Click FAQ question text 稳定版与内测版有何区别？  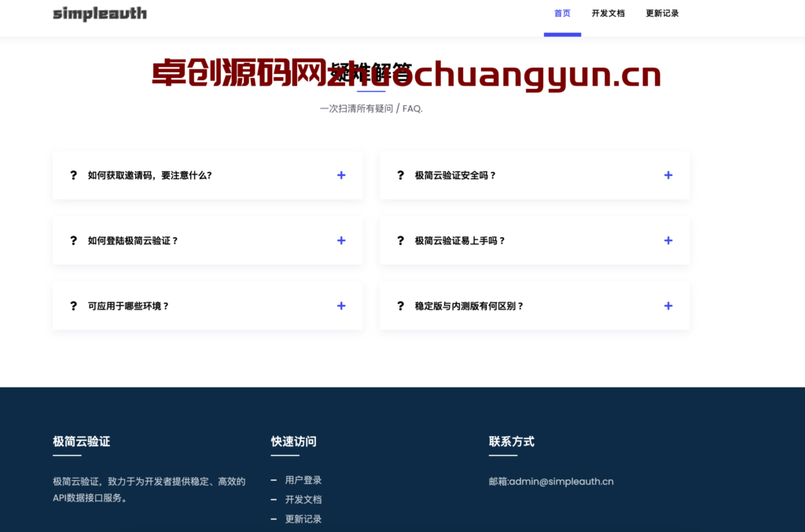(x=469, y=306)
